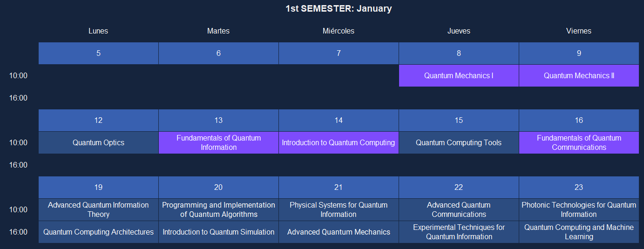
Task: Click Experimental Techniques for Quantum Information
Action: coord(459,232)
